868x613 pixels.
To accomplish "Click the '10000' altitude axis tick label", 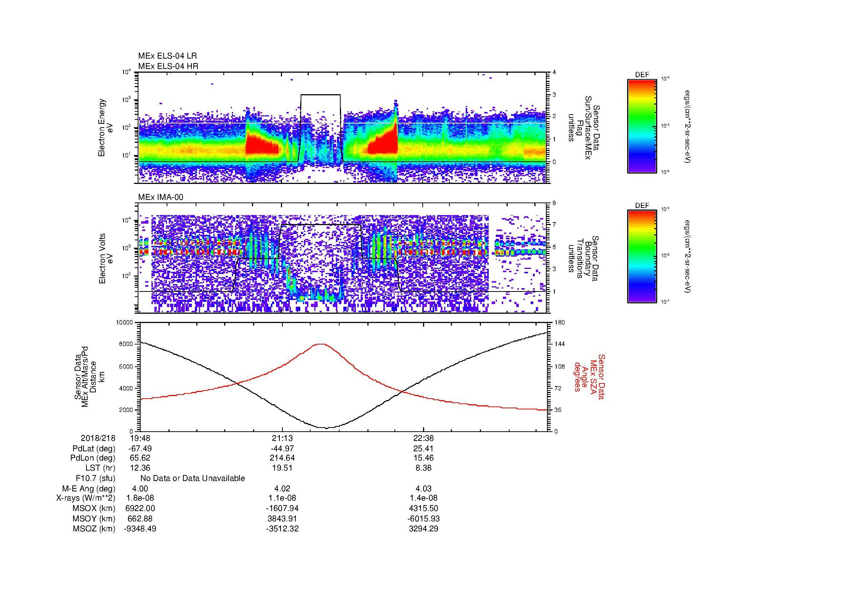I will (x=125, y=323).
